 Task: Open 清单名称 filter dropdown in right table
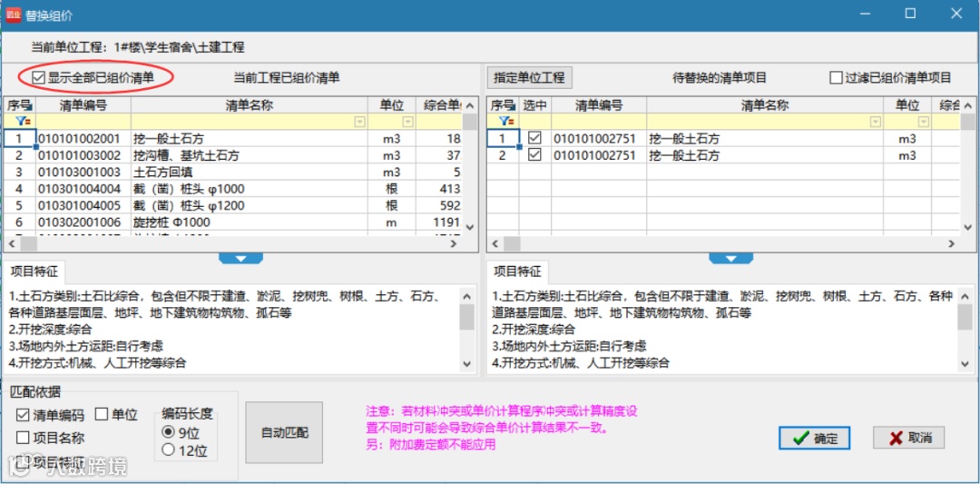[875, 122]
